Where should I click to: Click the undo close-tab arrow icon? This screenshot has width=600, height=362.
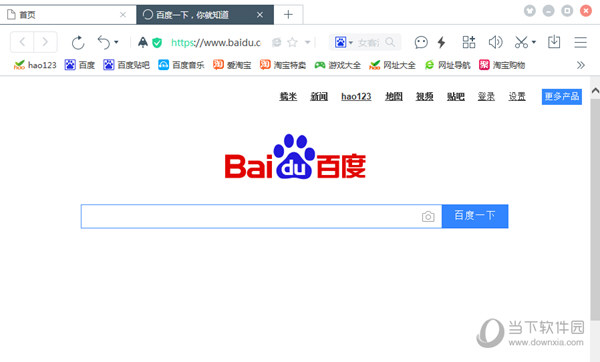point(104,42)
